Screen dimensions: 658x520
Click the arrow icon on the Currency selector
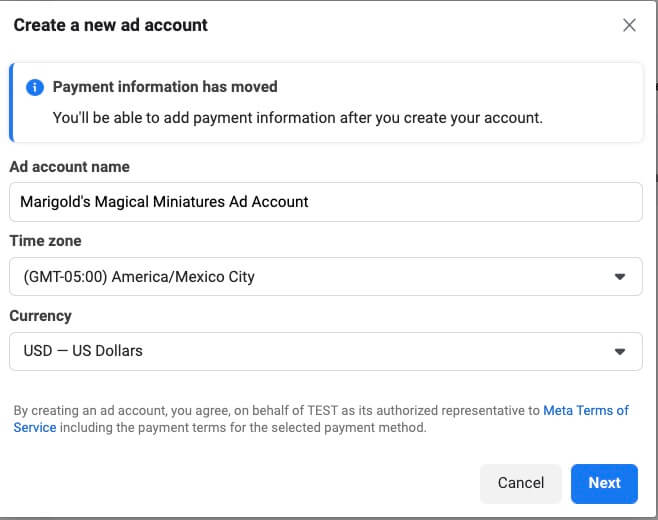(x=620, y=351)
